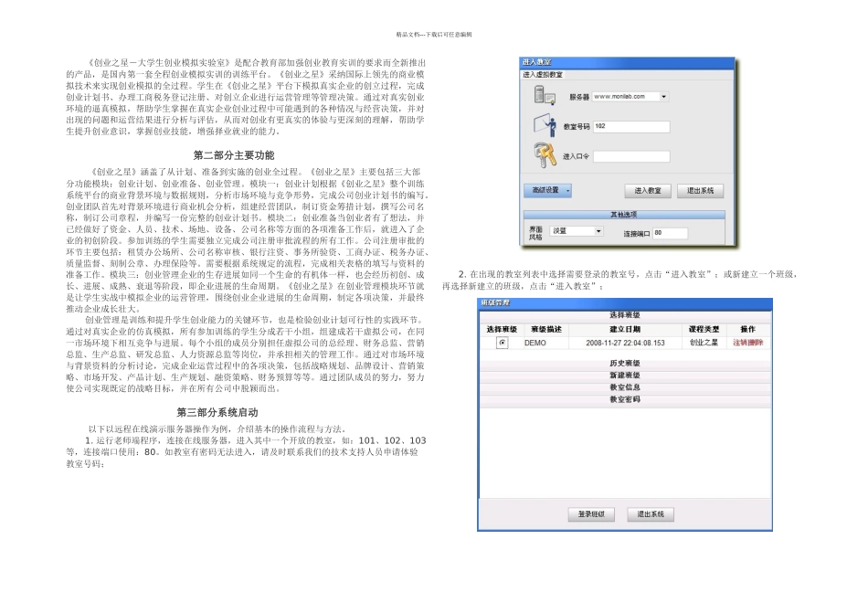Select the 进入虚拟教室 tab label

pos(543,75)
